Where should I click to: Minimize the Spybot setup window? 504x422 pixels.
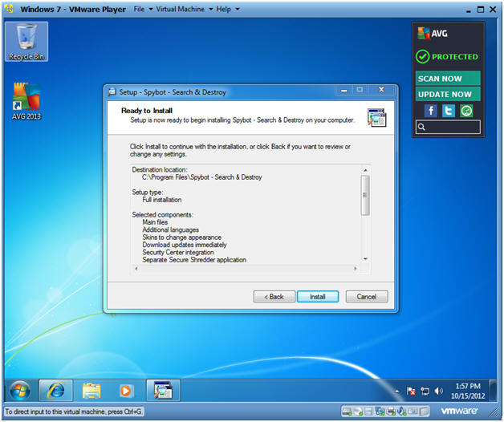[x=344, y=90]
